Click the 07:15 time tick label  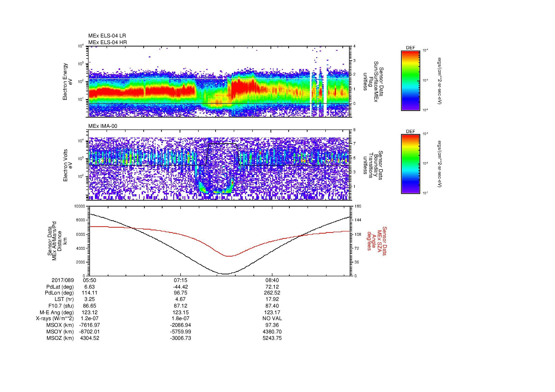(181, 280)
